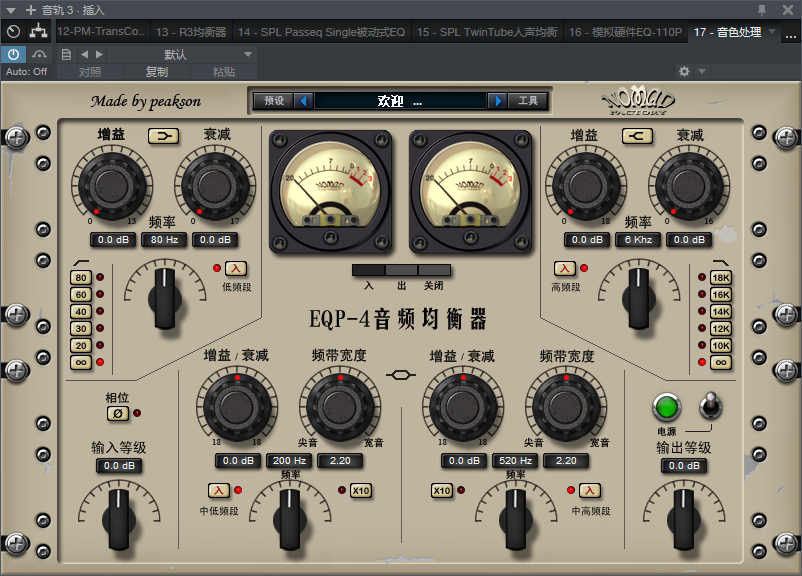Go to next host preset arrow
This screenshot has height=576, width=802.
99,54
